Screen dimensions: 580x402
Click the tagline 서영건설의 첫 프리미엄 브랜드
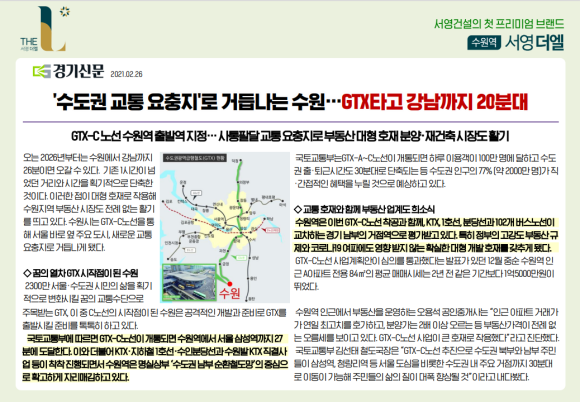(x=499, y=24)
